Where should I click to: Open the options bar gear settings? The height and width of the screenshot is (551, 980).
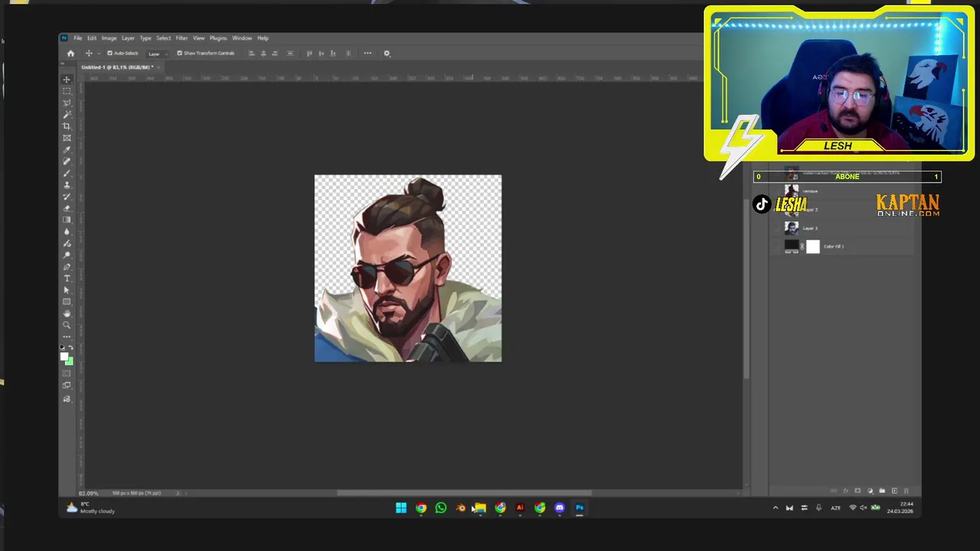pyautogui.click(x=387, y=53)
